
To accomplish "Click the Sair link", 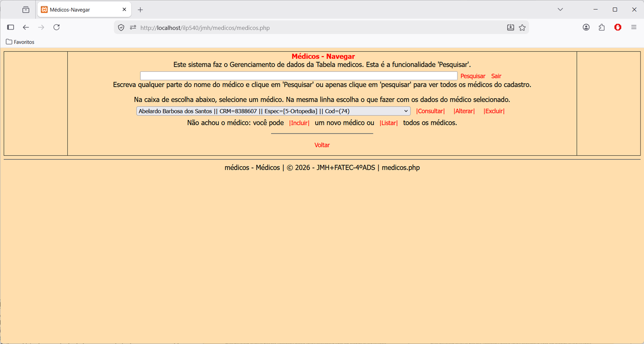I will [496, 76].
